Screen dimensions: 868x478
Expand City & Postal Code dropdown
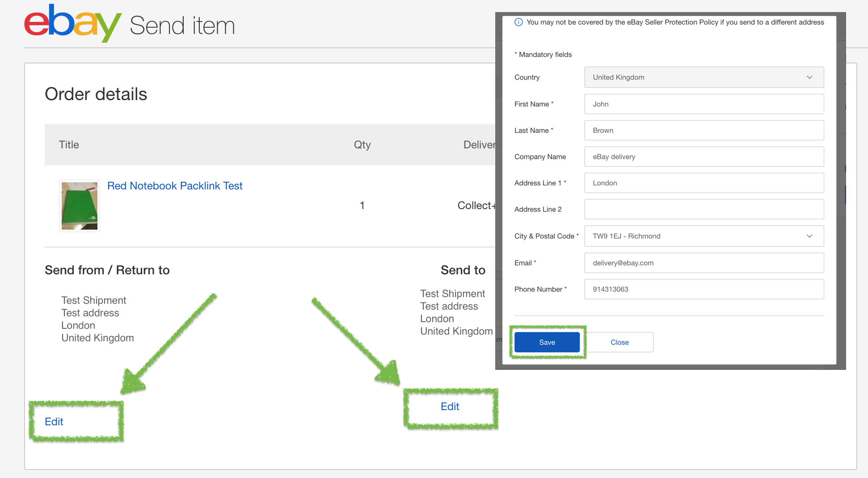click(704, 236)
